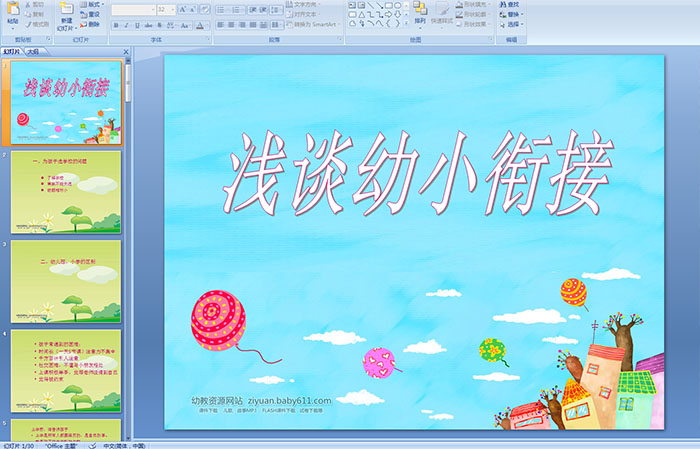Toggle Justify text alignment
This screenshot has height=449, width=700.
tap(253, 25)
